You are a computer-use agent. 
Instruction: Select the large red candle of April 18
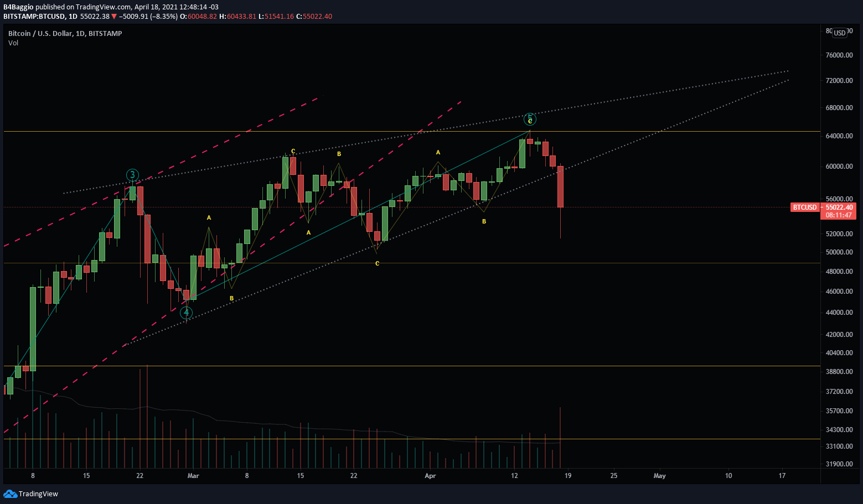[560, 187]
